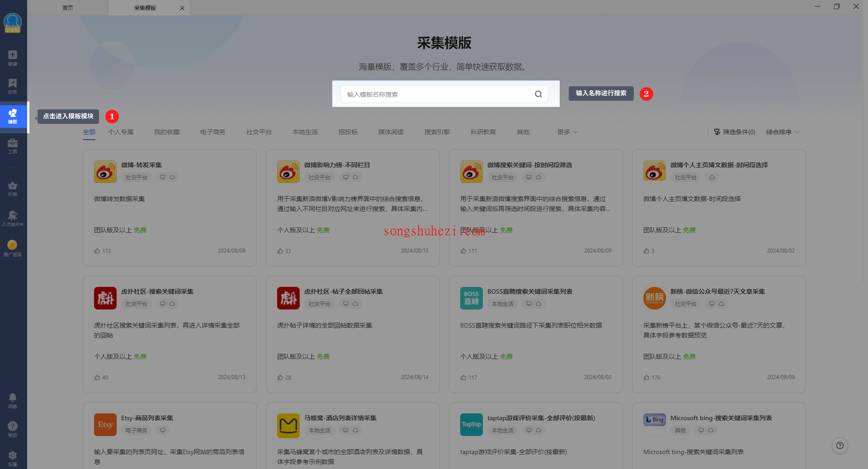Open 筛选条件(0) filter options
The image size is (868, 469).
pyautogui.click(x=735, y=132)
